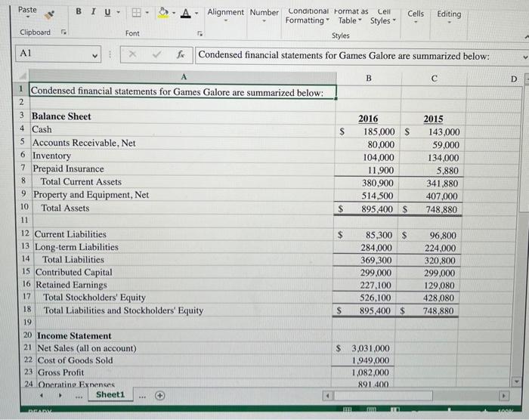Select column C header
529x420 pixels.
435,79
